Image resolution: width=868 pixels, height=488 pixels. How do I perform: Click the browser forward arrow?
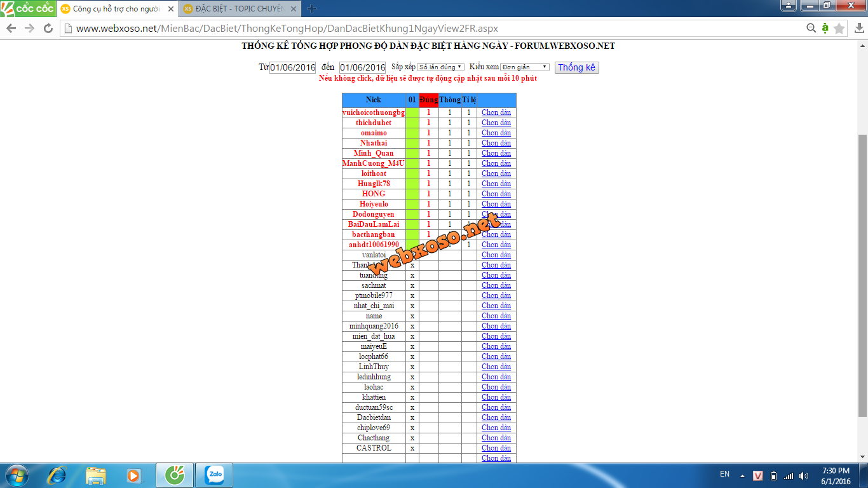point(29,29)
